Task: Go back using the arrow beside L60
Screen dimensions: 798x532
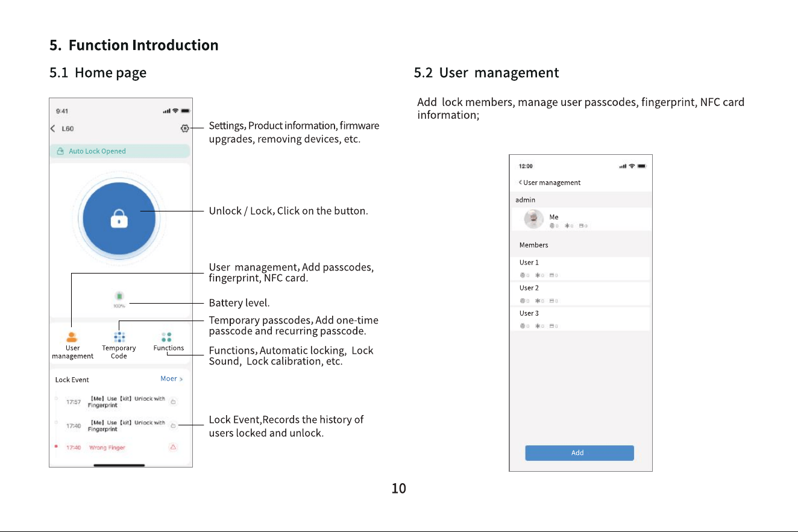Action: pos(53,128)
